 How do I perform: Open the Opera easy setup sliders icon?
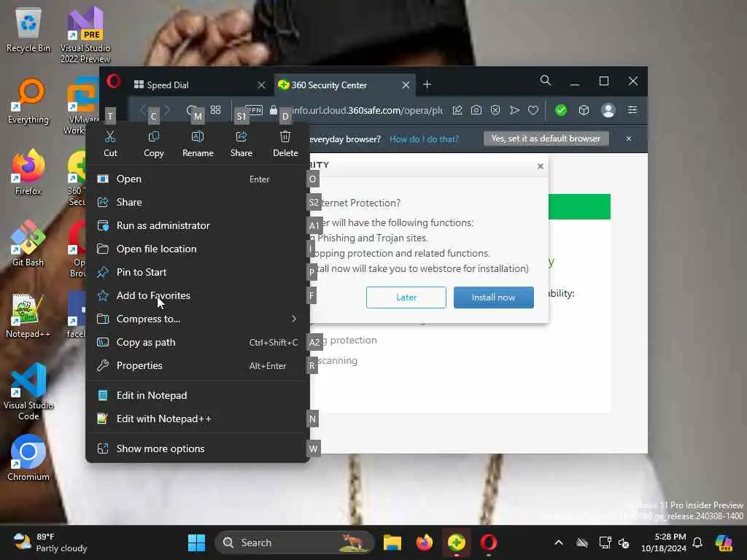(632, 110)
